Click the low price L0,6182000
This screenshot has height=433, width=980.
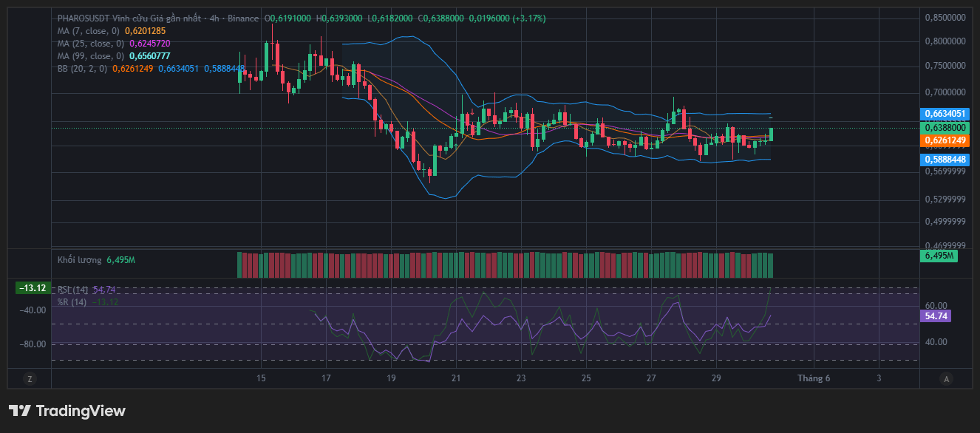pyautogui.click(x=390, y=18)
